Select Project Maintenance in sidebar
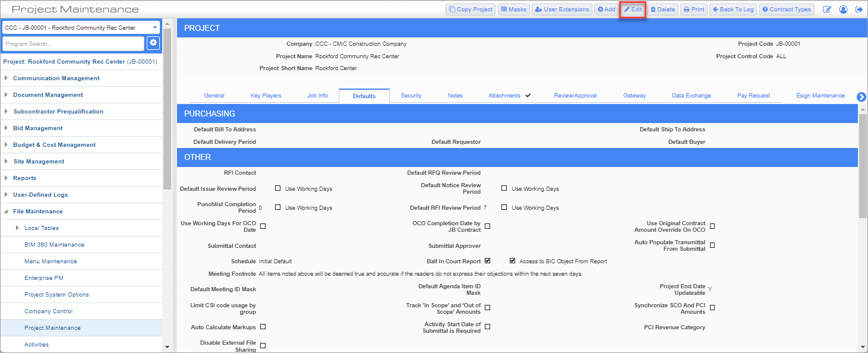Image resolution: width=868 pixels, height=353 pixels. (81, 328)
